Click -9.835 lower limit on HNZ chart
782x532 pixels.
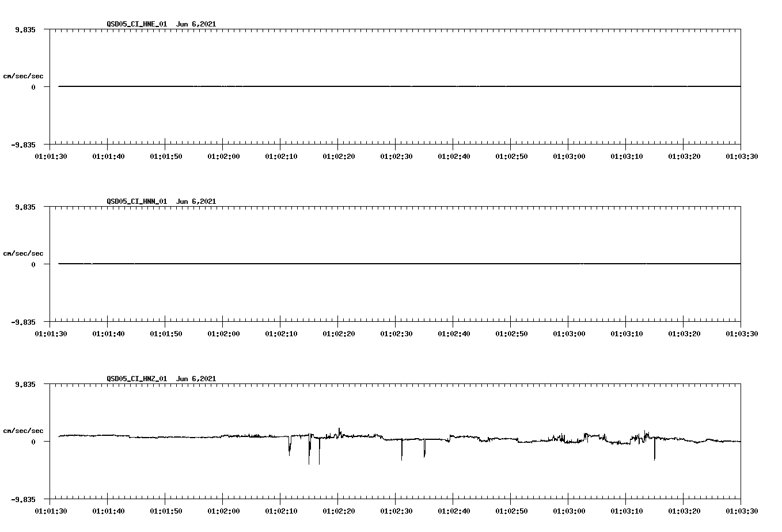pos(24,499)
